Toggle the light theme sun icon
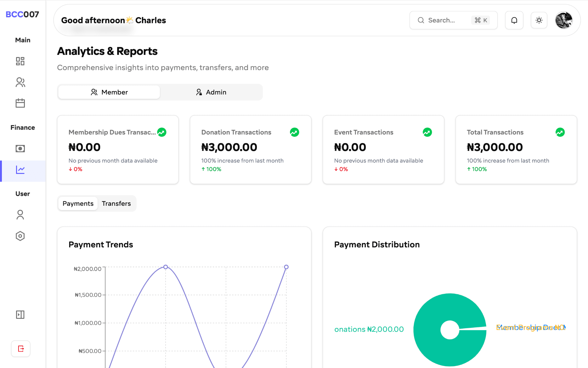588x368 pixels. point(539,20)
